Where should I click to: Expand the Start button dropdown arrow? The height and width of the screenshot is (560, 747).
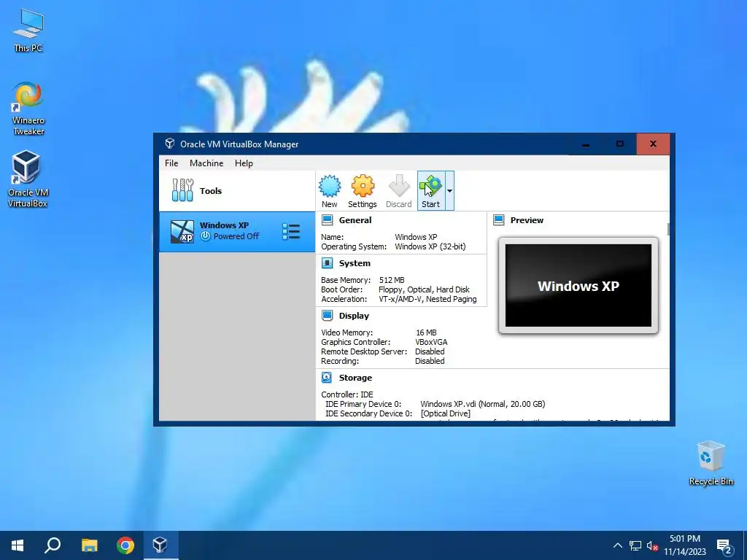pos(449,191)
